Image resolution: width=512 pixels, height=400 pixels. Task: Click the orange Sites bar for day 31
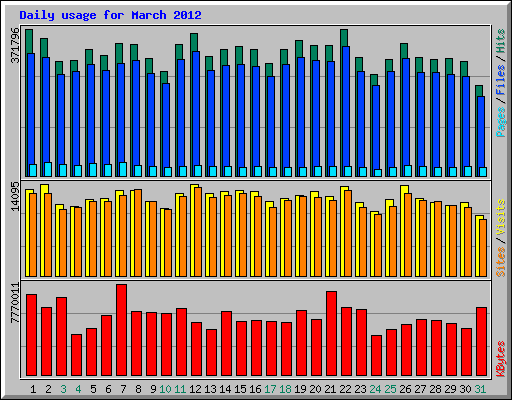pyautogui.click(x=483, y=248)
